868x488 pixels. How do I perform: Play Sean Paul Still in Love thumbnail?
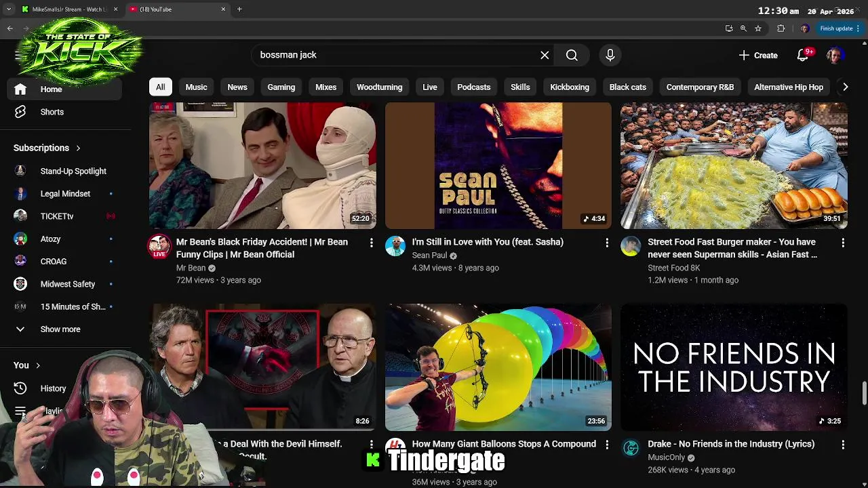pyautogui.click(x=498, y=165)
